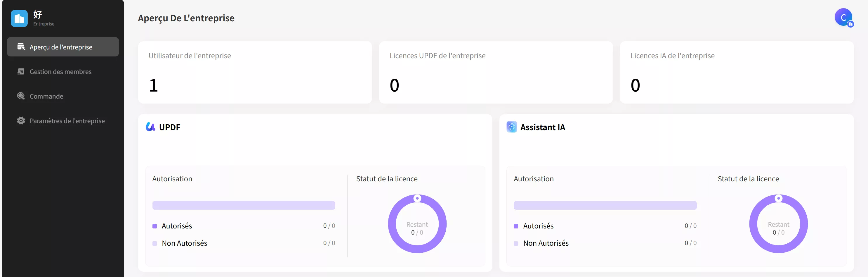Click the UPDF Non Autorisés light swatch
Viewport: 868px width, 277px height.
pyautogui.click(x=155, y=243)
